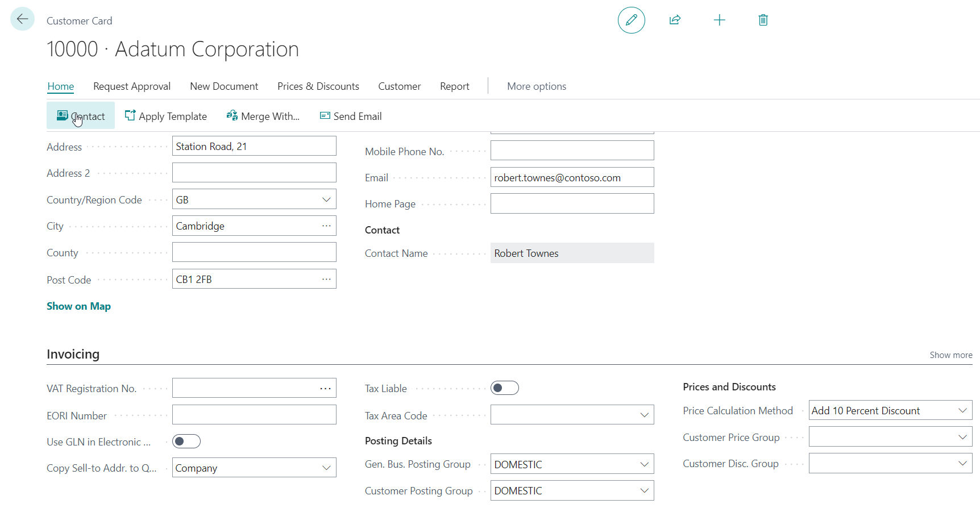Open Price Calculation Method dropdown

coord(962,410)
